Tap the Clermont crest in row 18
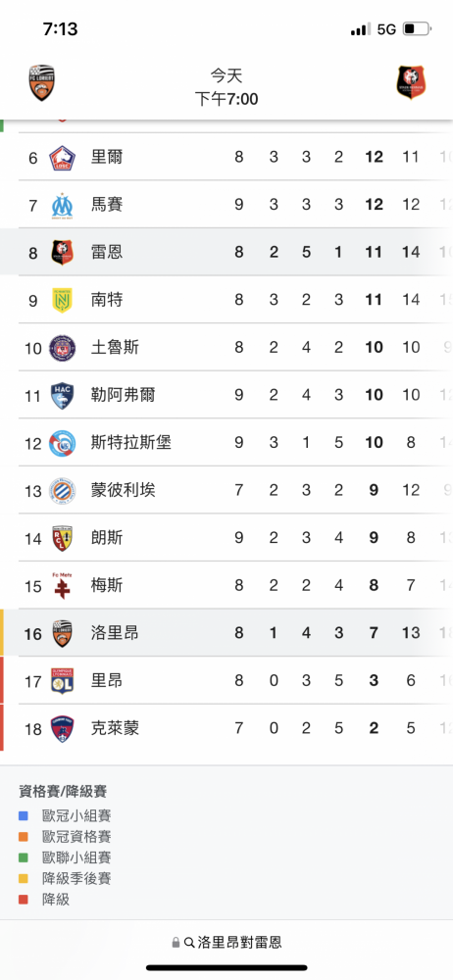Screen dimensions: 453x980 62,729
